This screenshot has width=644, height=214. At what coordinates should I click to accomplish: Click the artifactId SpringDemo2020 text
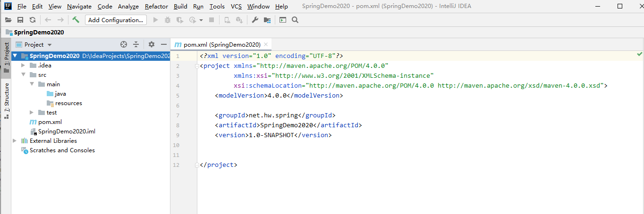287,125
